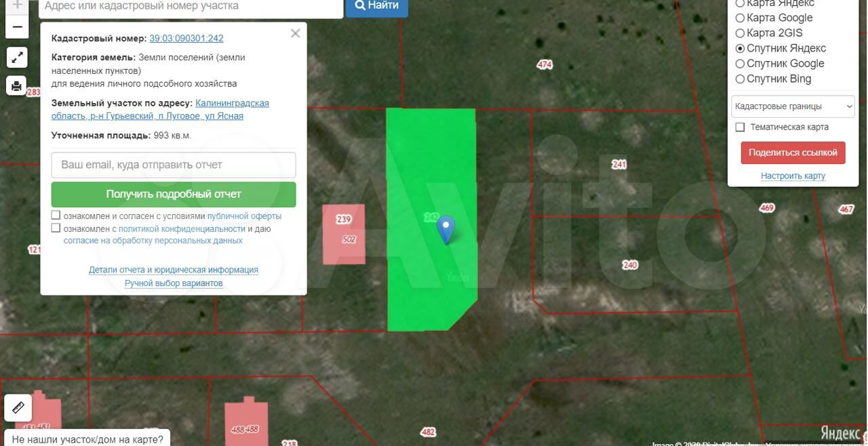The height and width of the screenshot is (446, 868).
Task: Click Получить подробный отчет button
Action: 174,195
